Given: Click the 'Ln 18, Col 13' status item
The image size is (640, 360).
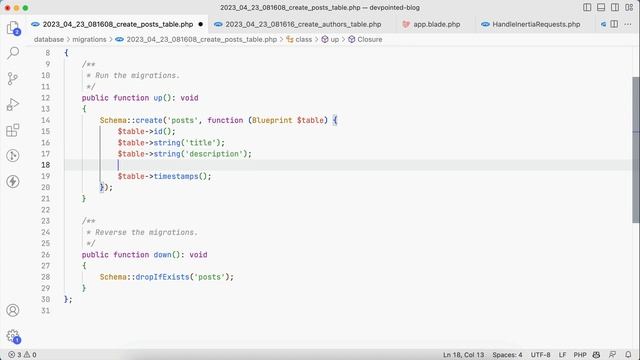Looking at the screenshot, I should click(463, 355).
